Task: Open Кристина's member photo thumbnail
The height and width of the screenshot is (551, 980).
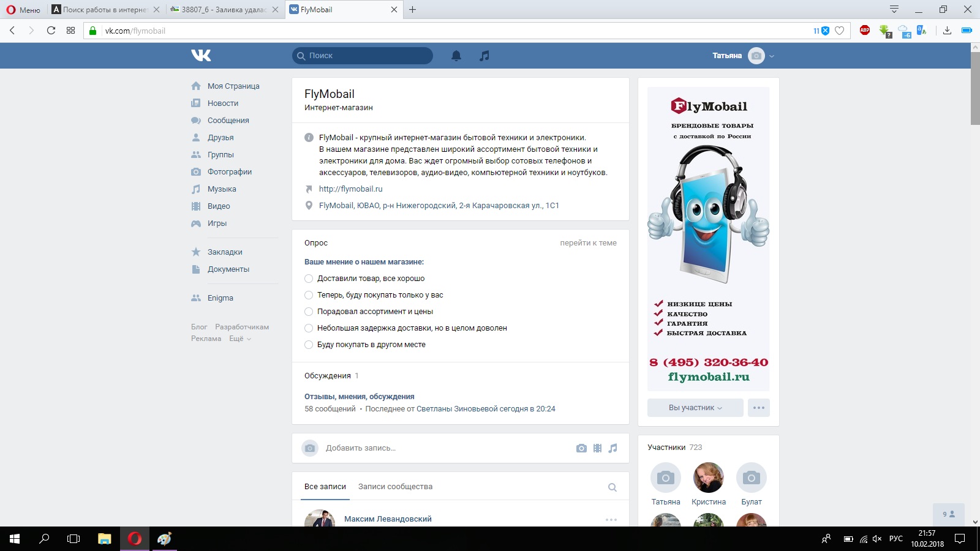Action: (x=709, y=478)
